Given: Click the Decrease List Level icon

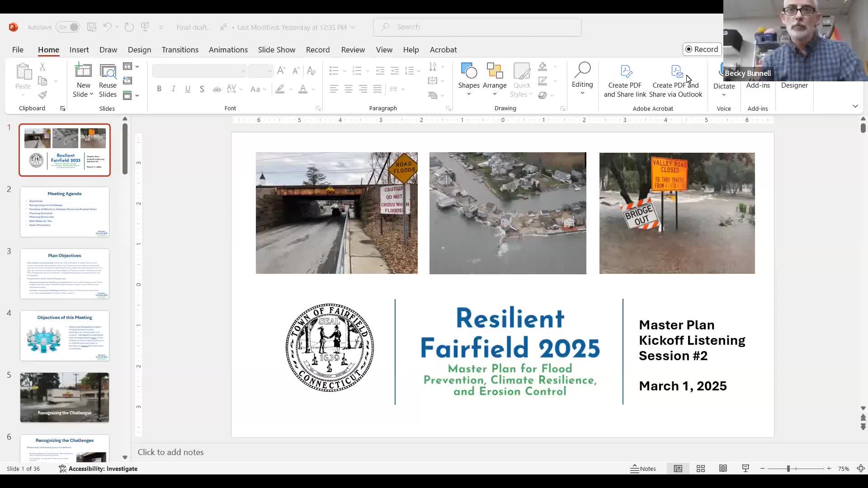Looking at the screenshot, I should click(380, 70).
